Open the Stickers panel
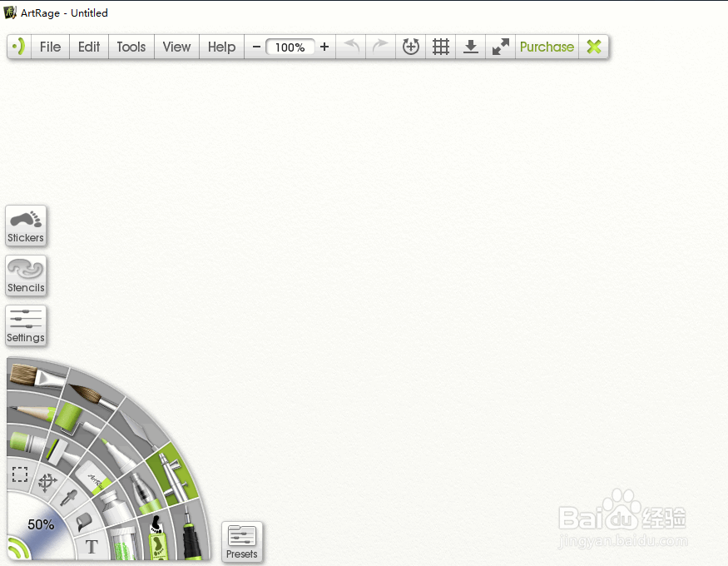This screenshot has height=566, width=728. click(26, 226)
